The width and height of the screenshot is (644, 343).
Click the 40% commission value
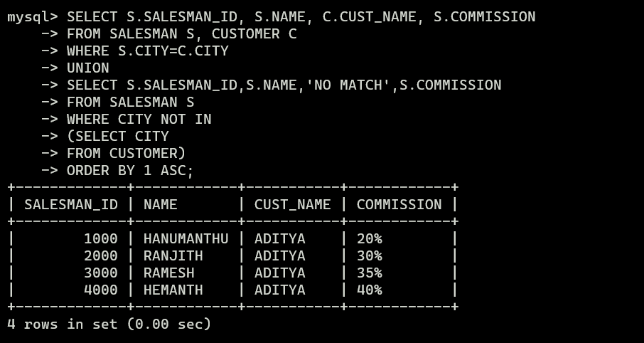point(369,290)
